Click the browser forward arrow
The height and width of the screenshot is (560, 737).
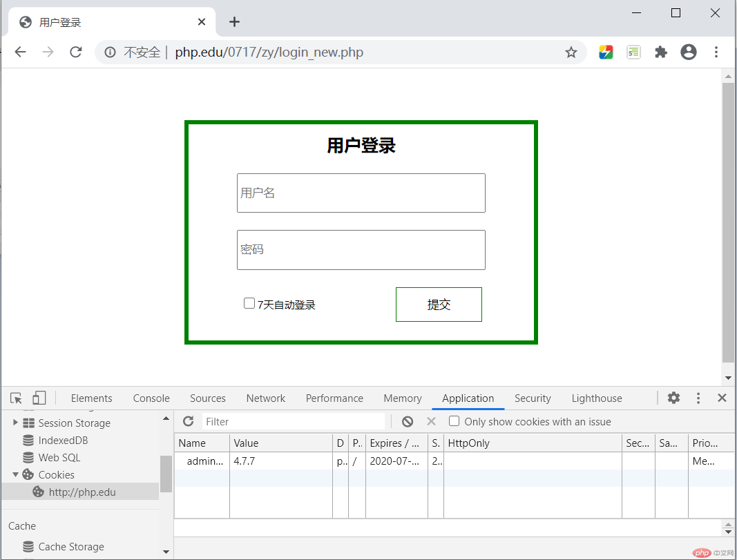tap(48, 52)
